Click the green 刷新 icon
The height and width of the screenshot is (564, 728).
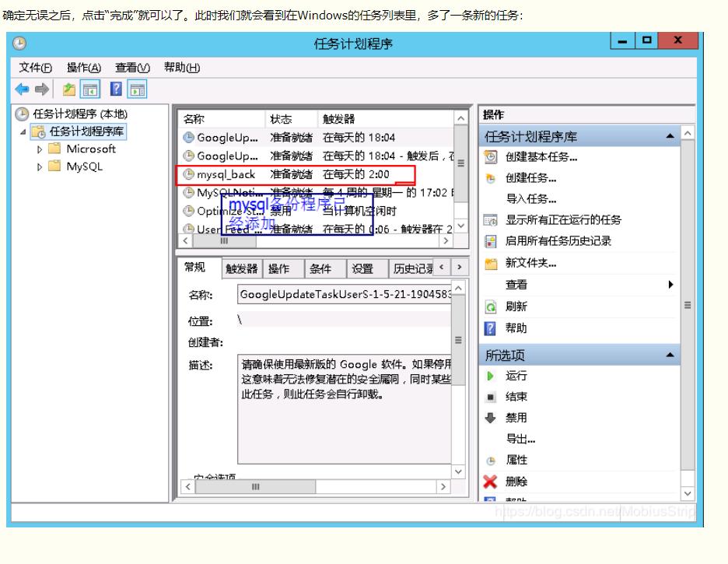pyautogui.click(x=491, y=307)
